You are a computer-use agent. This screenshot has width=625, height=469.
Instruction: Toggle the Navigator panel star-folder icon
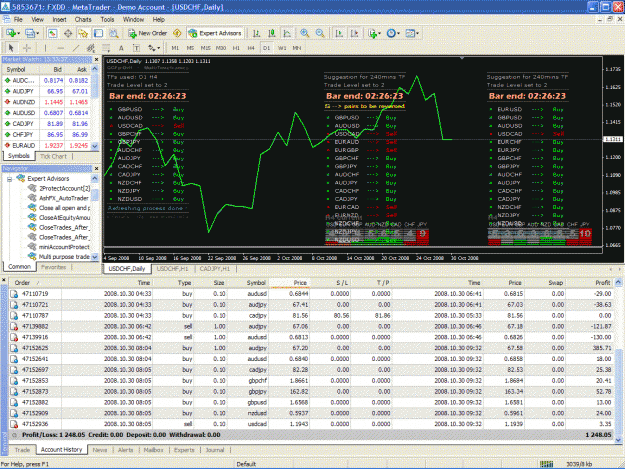coord(83,33)
